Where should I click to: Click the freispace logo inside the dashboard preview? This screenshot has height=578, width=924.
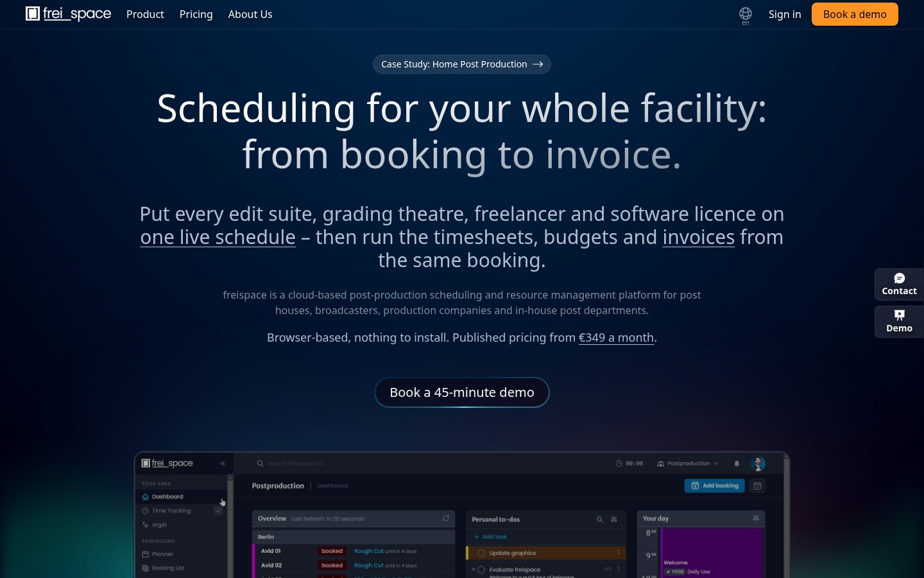[167, 463]
